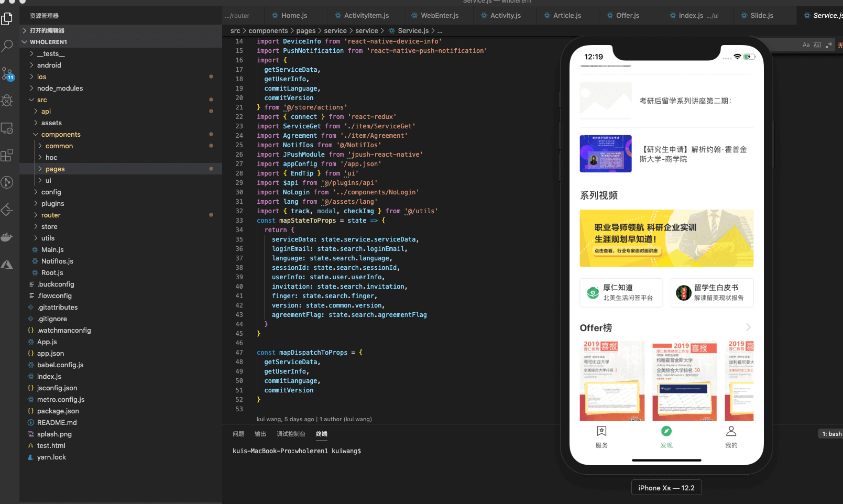The height and width of the screenshot is (504, 843).
Task: Click the test.html file icon
Action: [31, 445]
